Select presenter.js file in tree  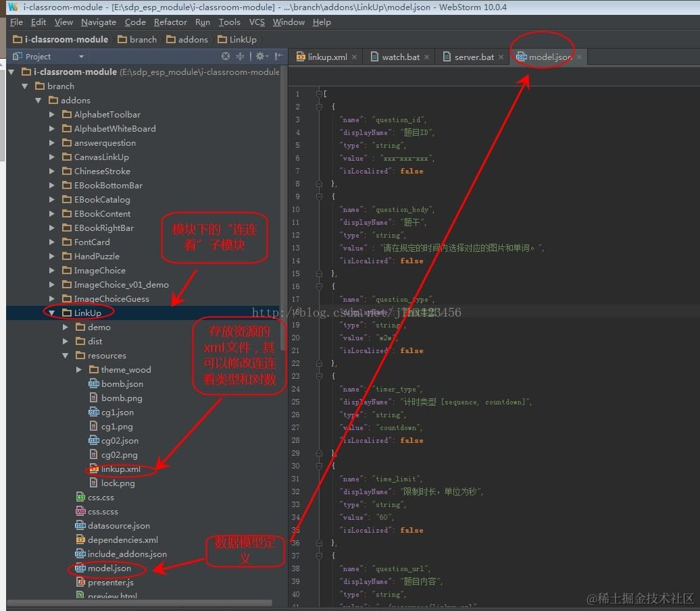(x=110, y=583)
